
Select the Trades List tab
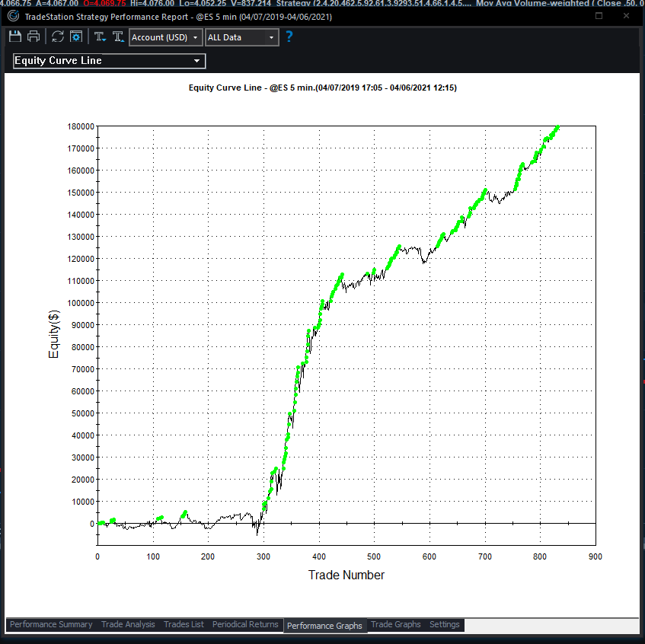pyautogui.click(x=184, y=624)
